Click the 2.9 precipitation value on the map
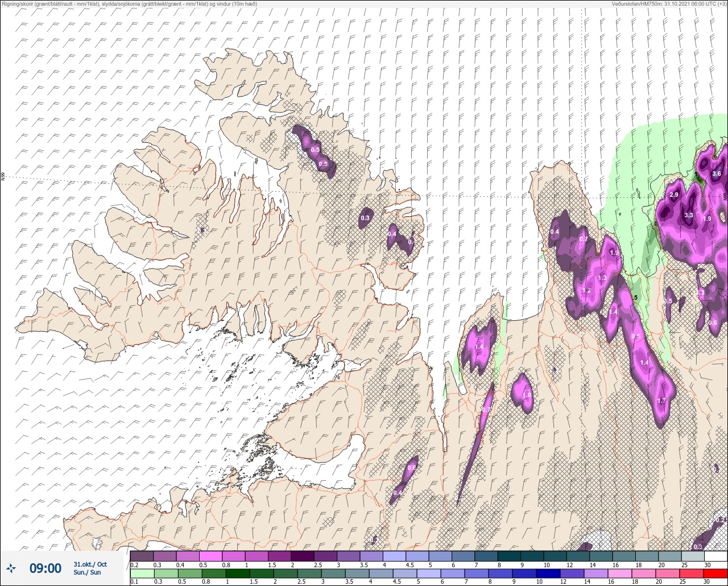Screen dimensions: 728x586 tap(674, 195)
